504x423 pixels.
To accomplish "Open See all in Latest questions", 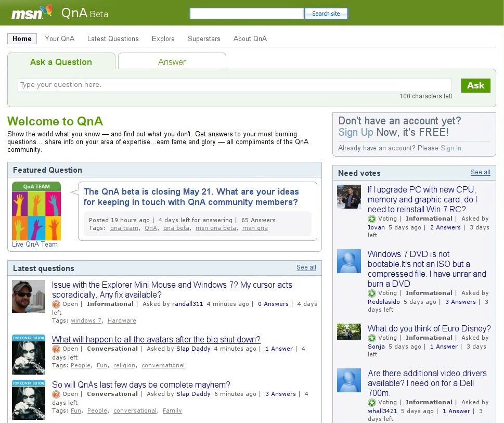I will pyautogui.click(x=306, y=267).
